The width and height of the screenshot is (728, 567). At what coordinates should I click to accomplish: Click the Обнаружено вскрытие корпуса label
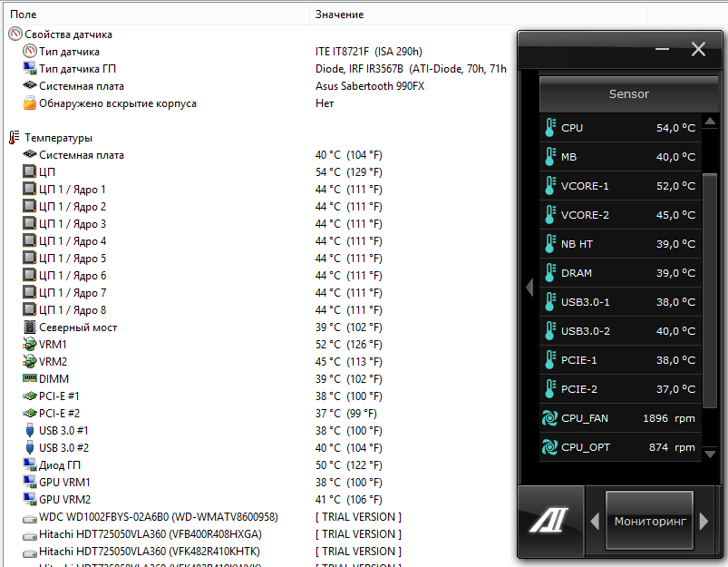(118, 103)
